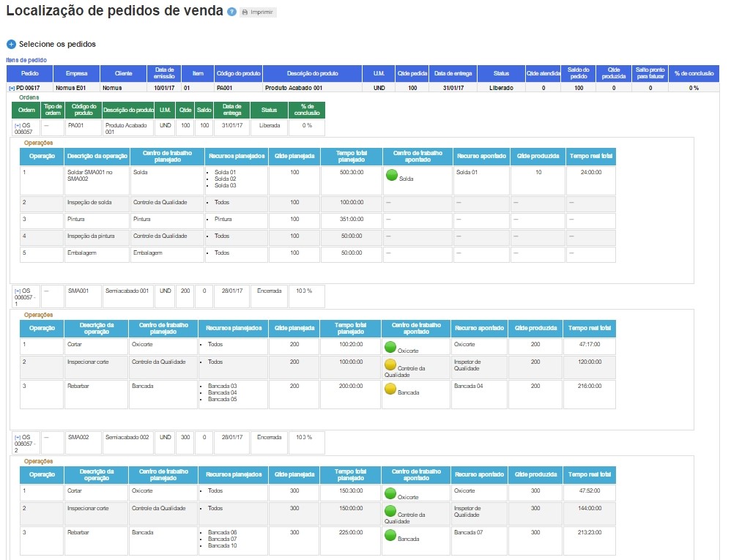Click the help question mark icon beside title
This screenshot has width=731, height=560.
232,12
